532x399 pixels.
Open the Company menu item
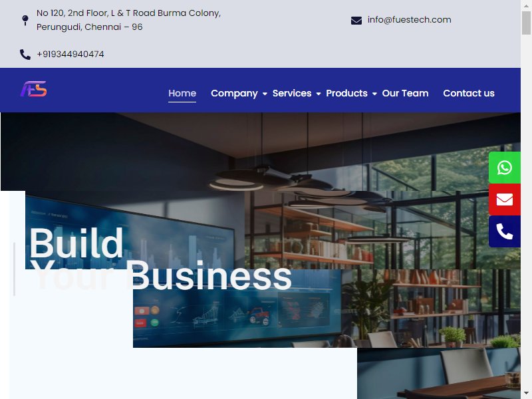(234, 93)
